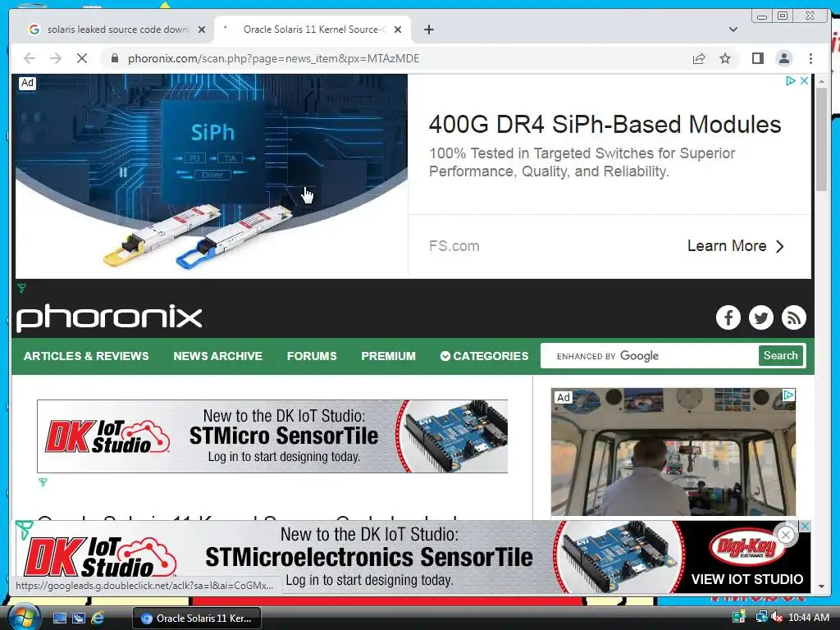Open a new browser tab

pos(428,30)
